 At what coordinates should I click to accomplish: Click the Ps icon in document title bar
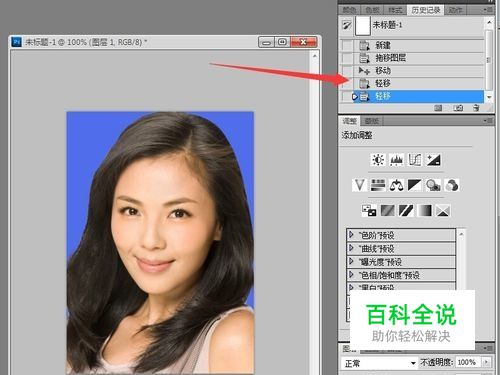click(x=16, y=42)
